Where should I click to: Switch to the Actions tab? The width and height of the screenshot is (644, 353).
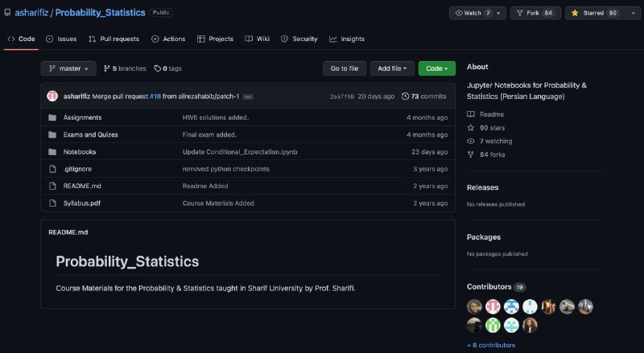click(168, 39)
